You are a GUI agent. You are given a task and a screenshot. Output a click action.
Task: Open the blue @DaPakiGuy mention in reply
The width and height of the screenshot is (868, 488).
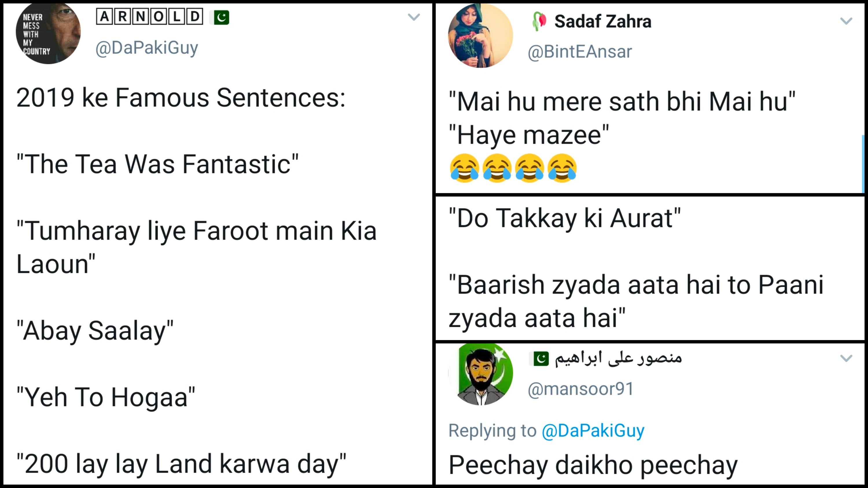(x=593, y=431)
